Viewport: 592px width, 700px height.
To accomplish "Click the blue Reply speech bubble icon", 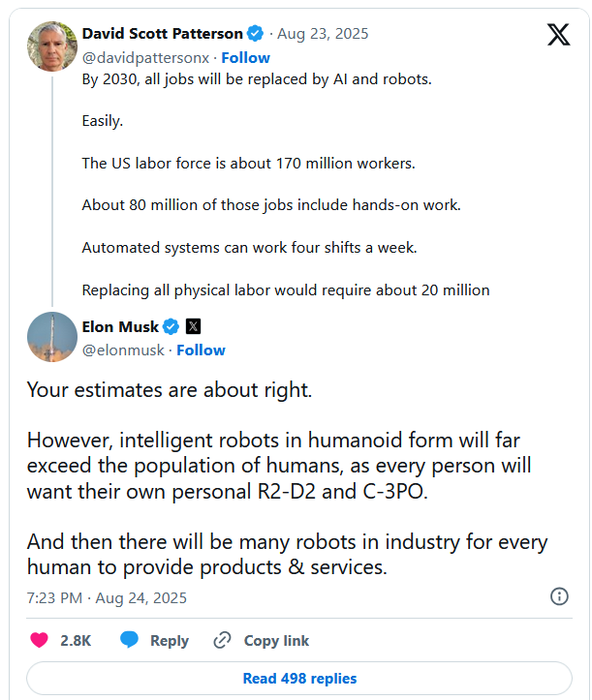I will point(130,640).
